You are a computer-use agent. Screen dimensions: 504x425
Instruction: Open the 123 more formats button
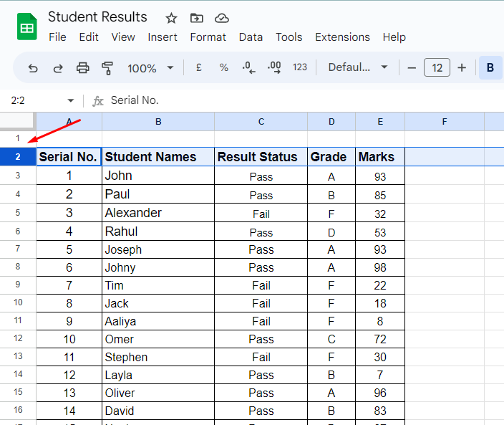point(300,67)
